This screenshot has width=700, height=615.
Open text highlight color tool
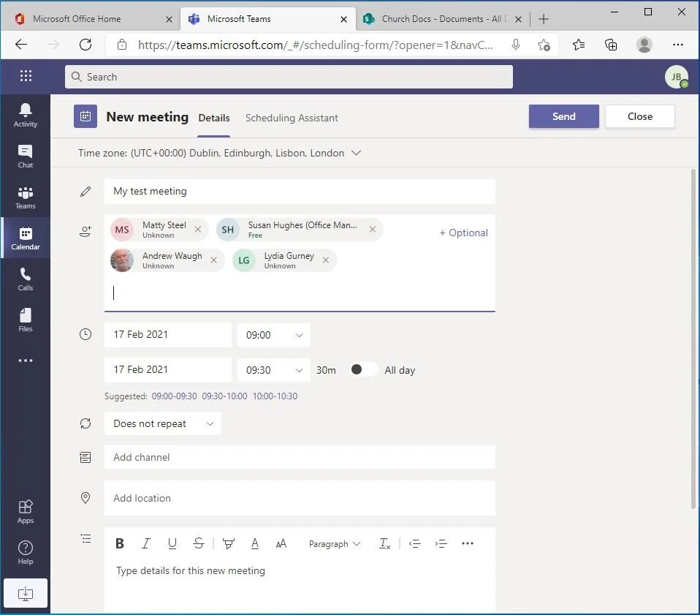pos(228,543)
